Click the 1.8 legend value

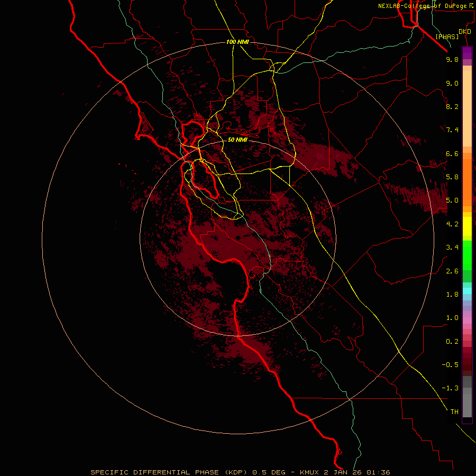pos(452,295)
